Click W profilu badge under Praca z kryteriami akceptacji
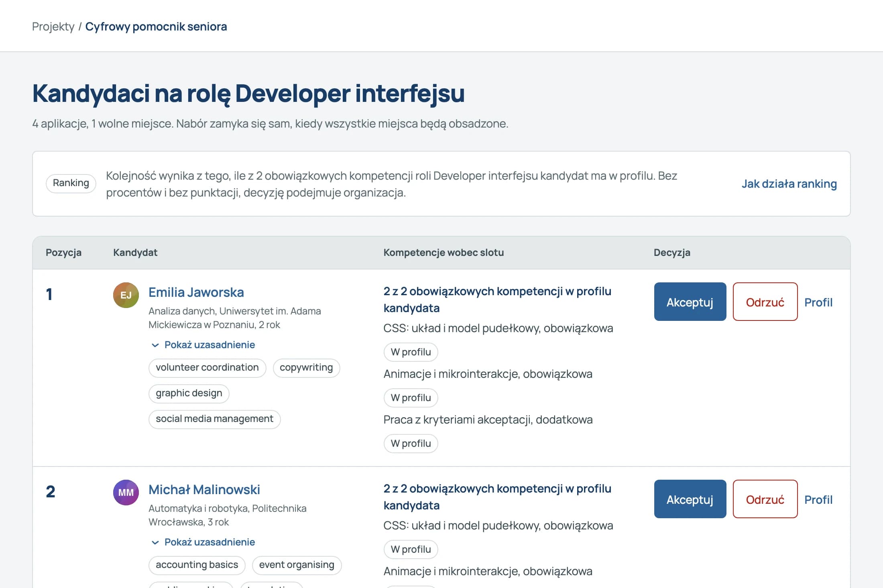Screen dimensions: 883x588 click(x=411, y=444)
